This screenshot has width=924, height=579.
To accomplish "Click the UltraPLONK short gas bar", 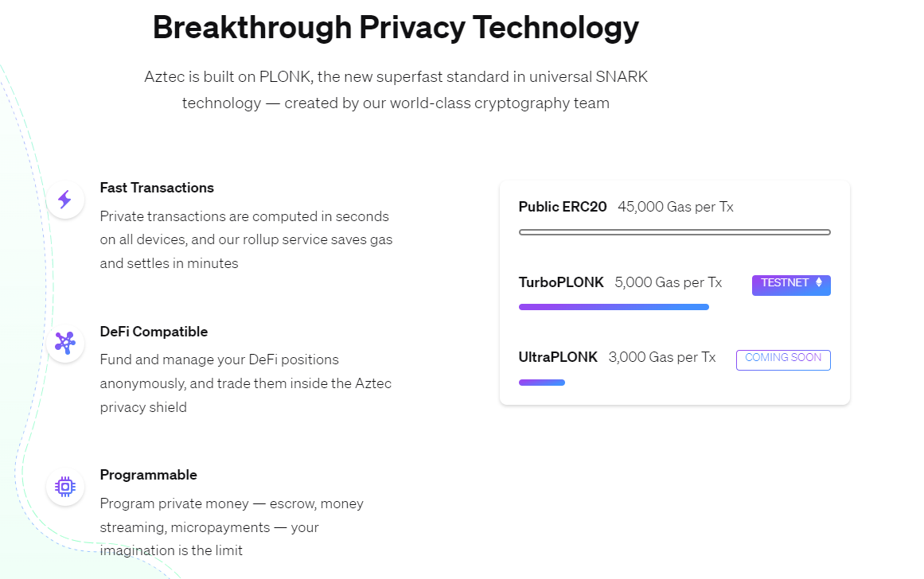I will (541, 383).
